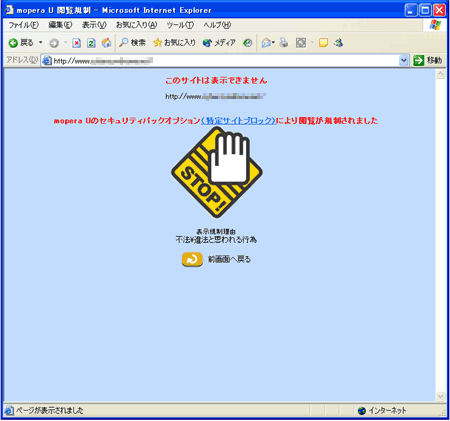Open the Mail icon dropdown arrow
The height and width of the screenshot is (421, 450).
273,43
